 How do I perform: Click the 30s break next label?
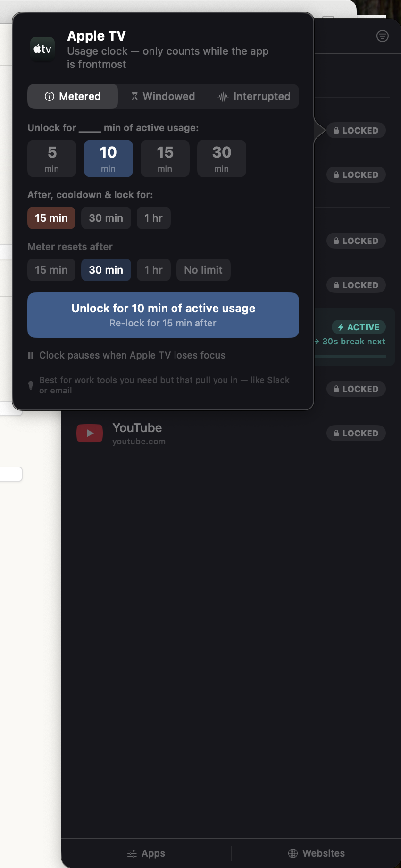pyautogui.click(x=354, y=341)
